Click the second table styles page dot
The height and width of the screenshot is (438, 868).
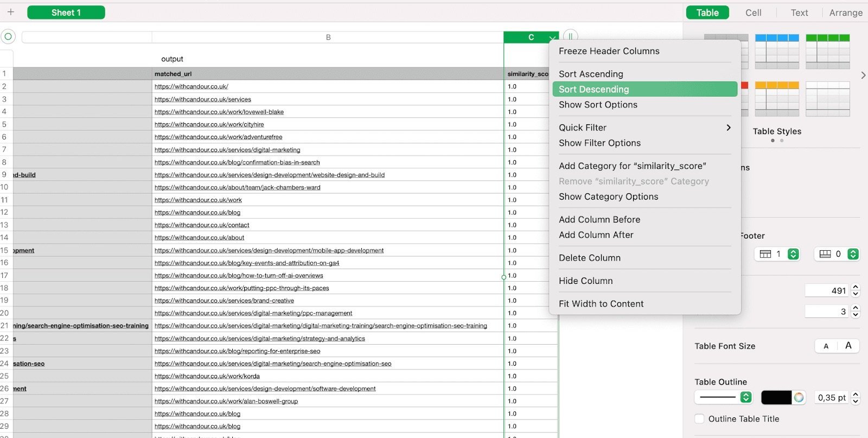pyautogui.click(x=782, y=141)
